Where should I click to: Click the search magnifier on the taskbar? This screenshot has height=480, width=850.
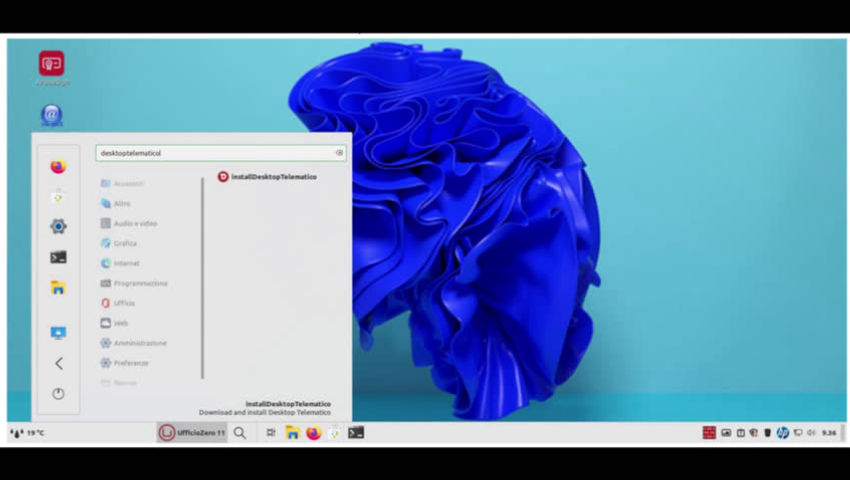[x=240, y=433]
